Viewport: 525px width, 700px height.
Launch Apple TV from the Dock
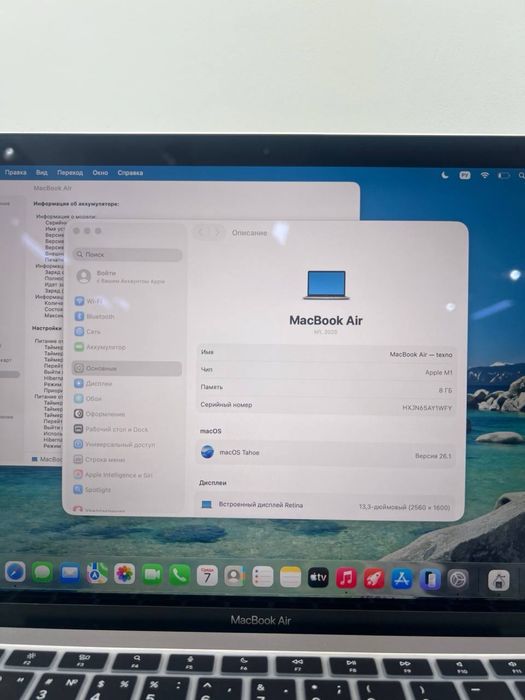[318, 578]
